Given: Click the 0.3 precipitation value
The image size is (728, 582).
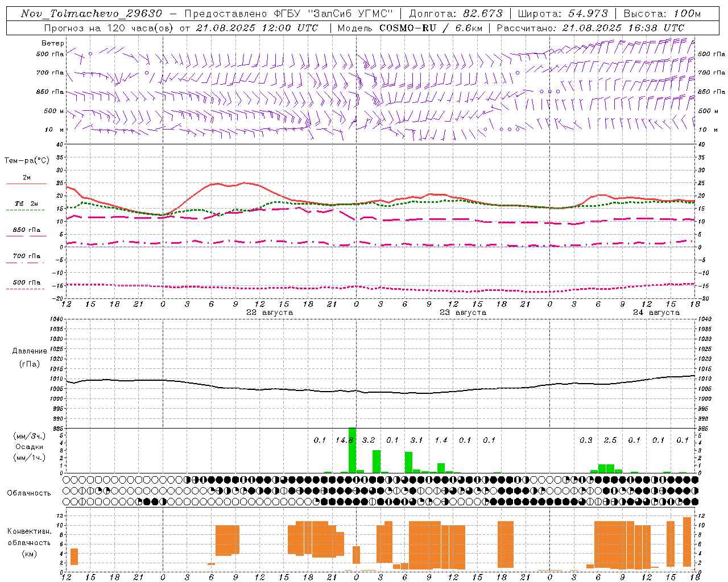Looking at the screenshot, I should pos(586,440).
